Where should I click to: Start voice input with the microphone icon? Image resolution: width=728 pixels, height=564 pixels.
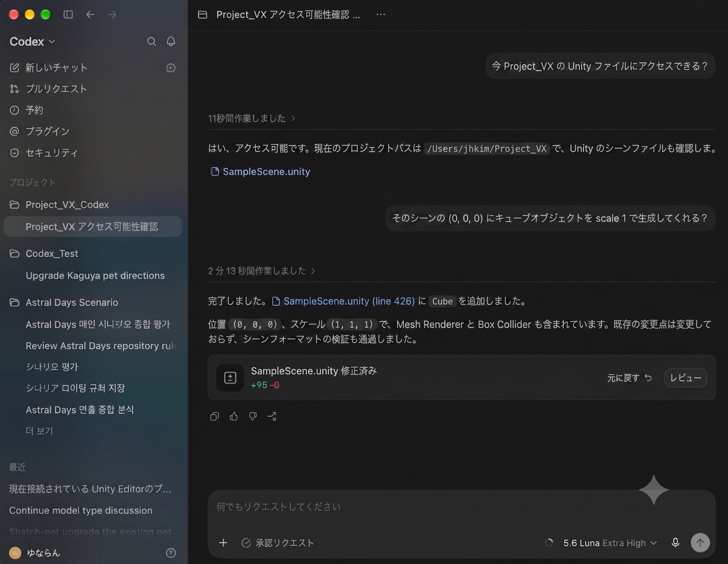click(675, 543)
